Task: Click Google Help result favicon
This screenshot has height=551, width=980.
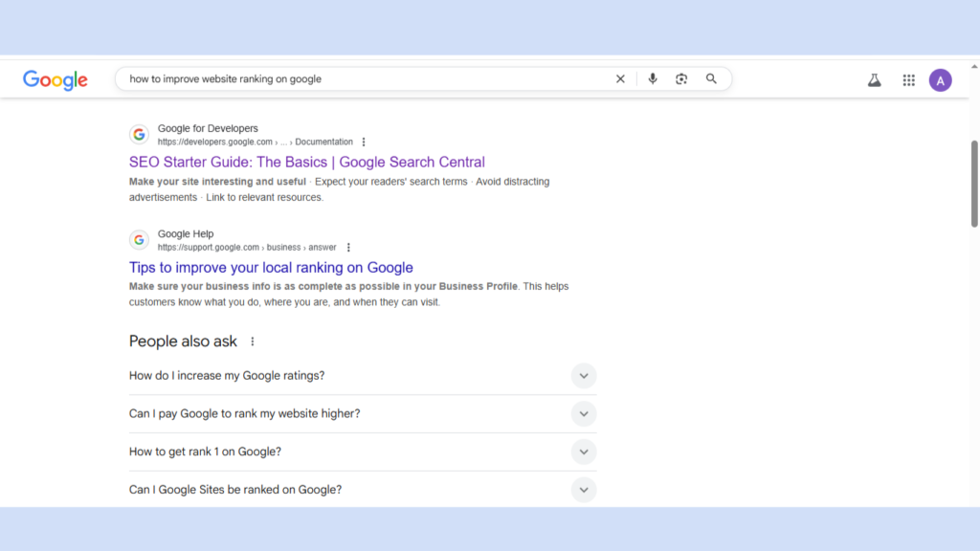Action: [x=139, y=240]
